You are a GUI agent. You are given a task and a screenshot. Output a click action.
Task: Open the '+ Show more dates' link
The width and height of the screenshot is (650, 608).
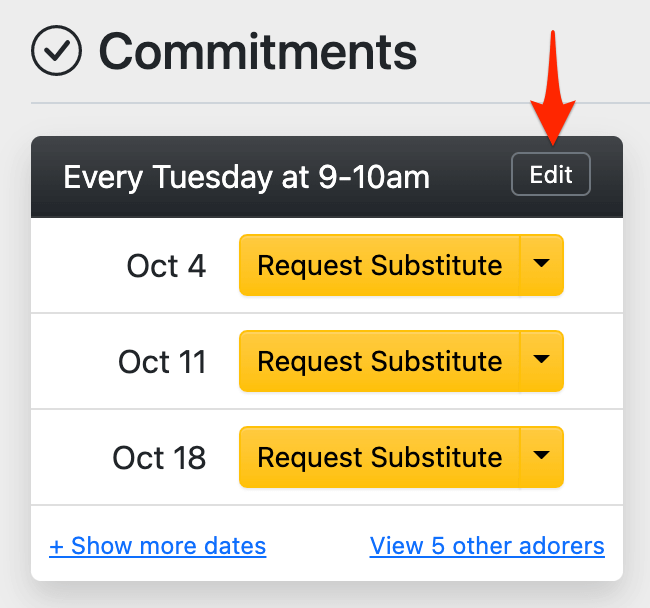click(x=157, y=546)
